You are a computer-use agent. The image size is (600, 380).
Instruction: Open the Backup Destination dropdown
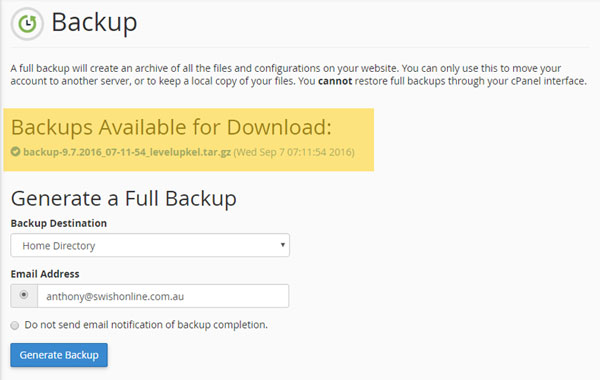pyautogui.click(x=150, y=245)
